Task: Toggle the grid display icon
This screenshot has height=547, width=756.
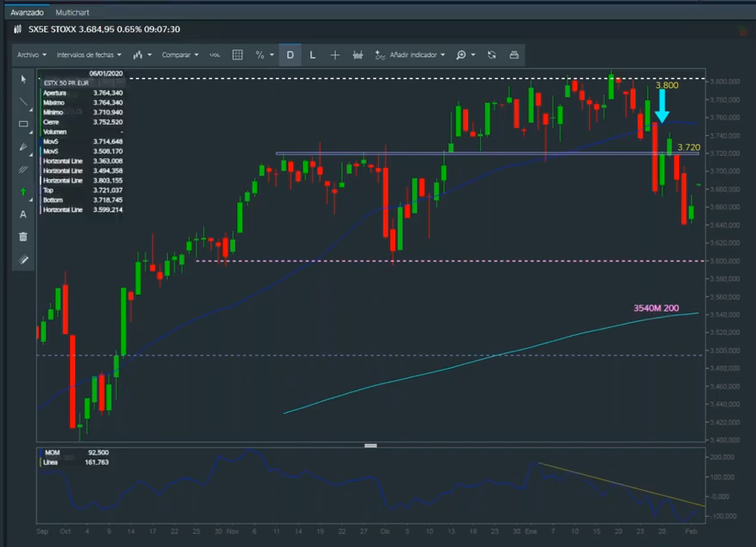Action: click(x=238, y=55)
